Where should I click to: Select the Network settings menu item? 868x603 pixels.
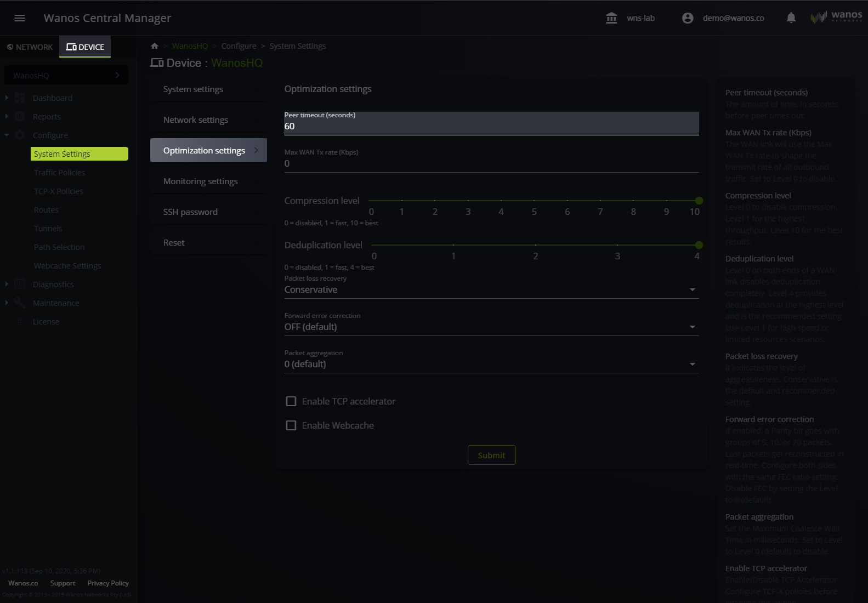pos(208,120)
